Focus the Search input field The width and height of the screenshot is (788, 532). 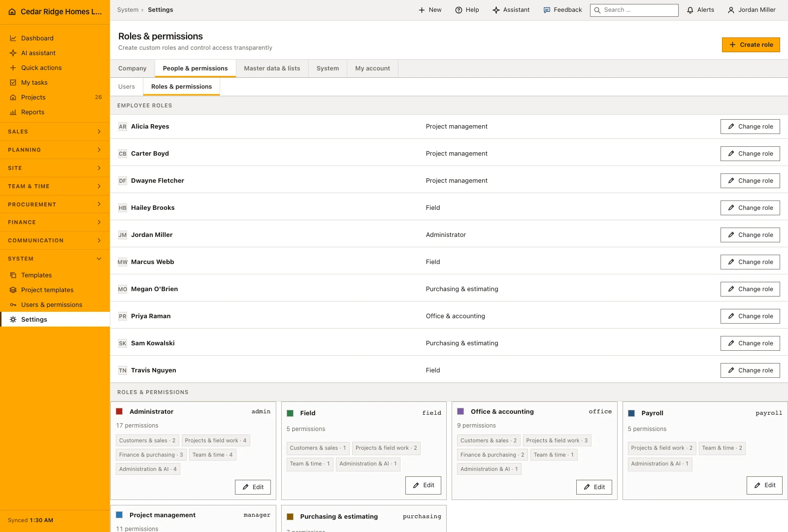(x=634, y=10)
